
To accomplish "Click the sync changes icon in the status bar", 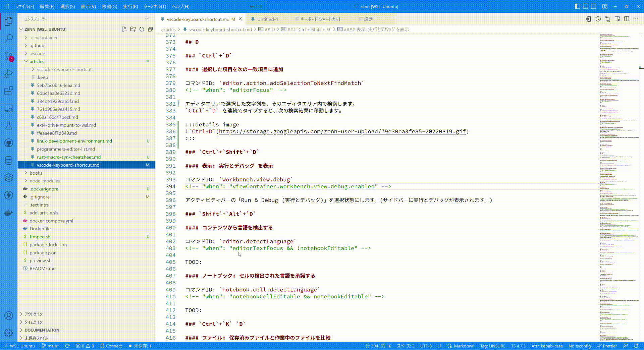I will [x=67, y=346].
